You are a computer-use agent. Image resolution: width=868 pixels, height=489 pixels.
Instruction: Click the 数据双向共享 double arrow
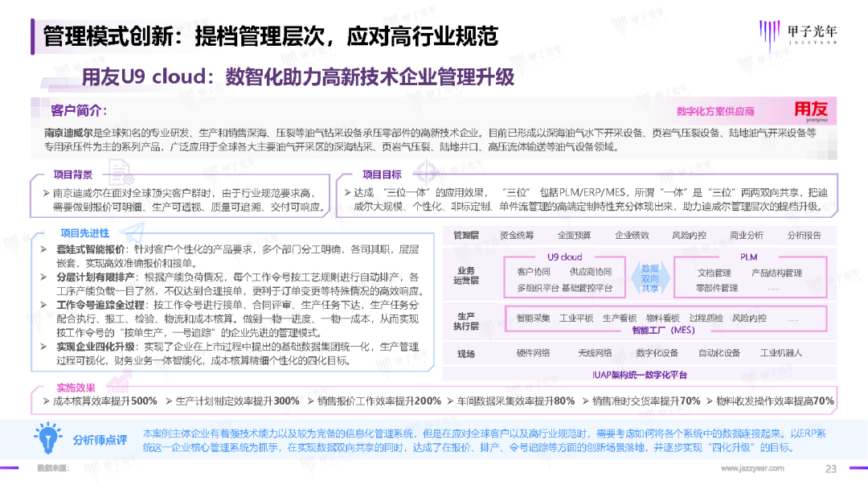coord(650,278)
